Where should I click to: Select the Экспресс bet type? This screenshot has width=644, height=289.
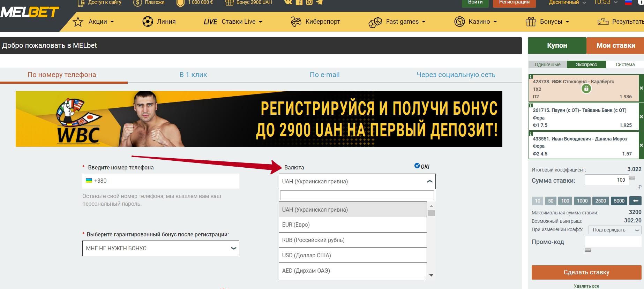(586, 64)
